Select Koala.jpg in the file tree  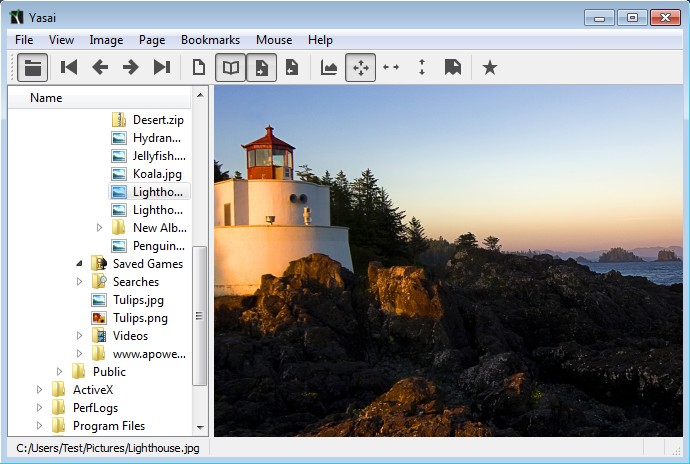click(156, 174)
